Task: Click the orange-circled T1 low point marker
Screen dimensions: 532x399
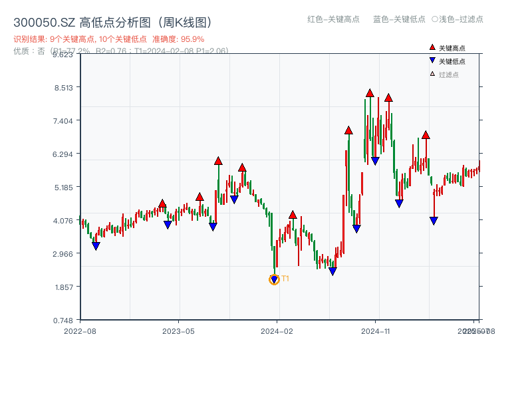Action: click(x=274, y=279)
